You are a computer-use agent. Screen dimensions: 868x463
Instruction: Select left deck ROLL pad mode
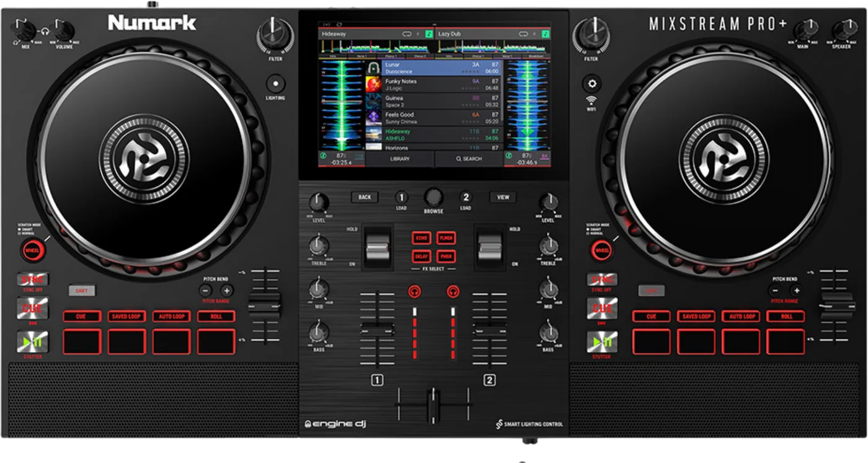pos(216,317)
